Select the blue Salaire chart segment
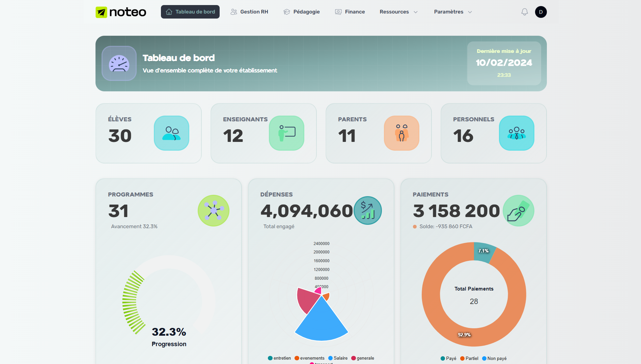The width and height of the screenshot is (641, 364). [x=322, y=324]
